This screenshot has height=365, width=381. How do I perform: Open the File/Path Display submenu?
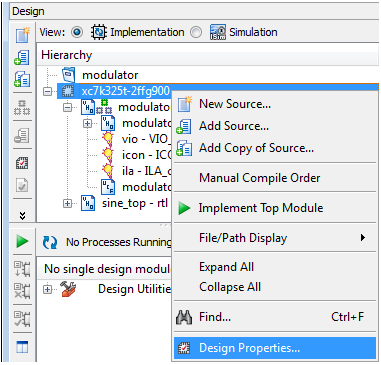(x=275, y=238)
